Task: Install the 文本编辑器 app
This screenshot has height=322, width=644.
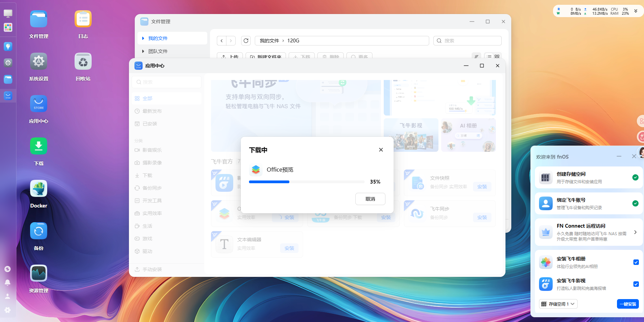Action: point(289,248)
